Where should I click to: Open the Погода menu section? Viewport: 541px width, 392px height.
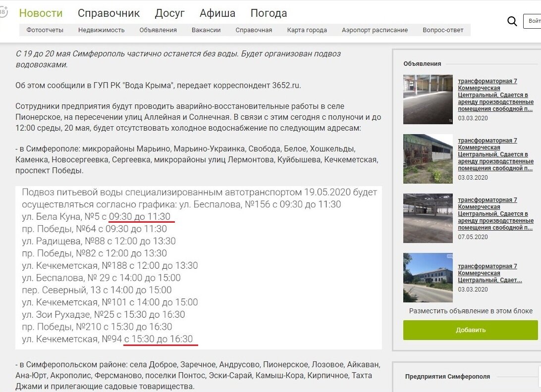pos(268,13)
